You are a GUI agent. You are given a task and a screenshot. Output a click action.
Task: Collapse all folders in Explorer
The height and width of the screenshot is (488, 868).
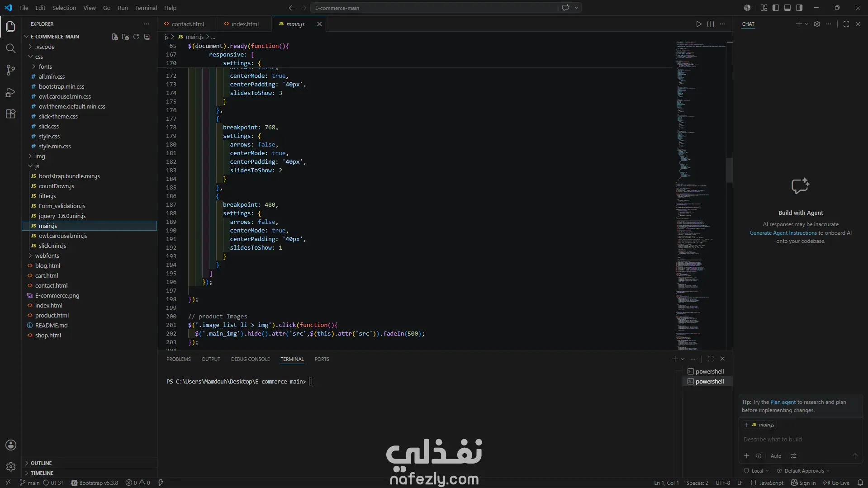[147, 37]
